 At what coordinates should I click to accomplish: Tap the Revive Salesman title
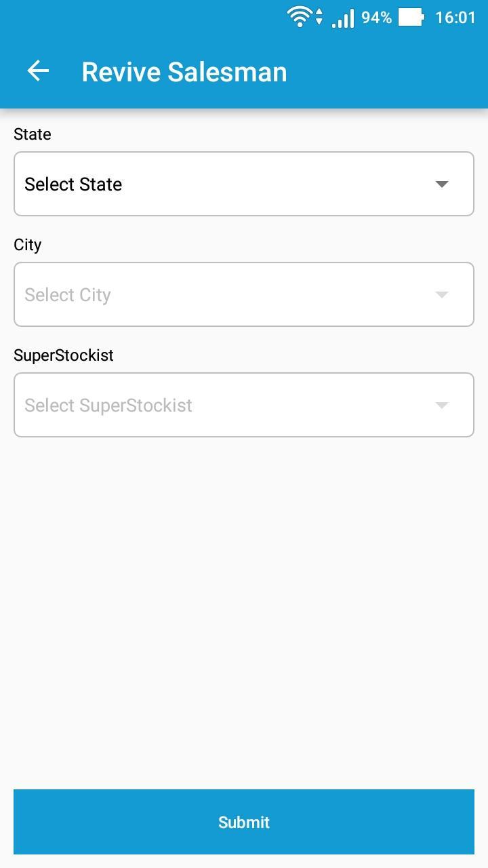pos(184,72)
